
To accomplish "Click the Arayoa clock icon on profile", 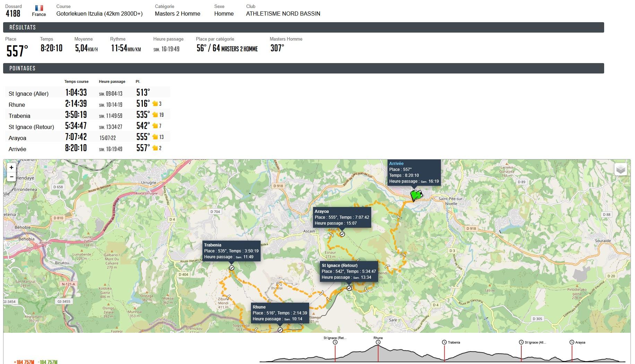I will 572,343.
